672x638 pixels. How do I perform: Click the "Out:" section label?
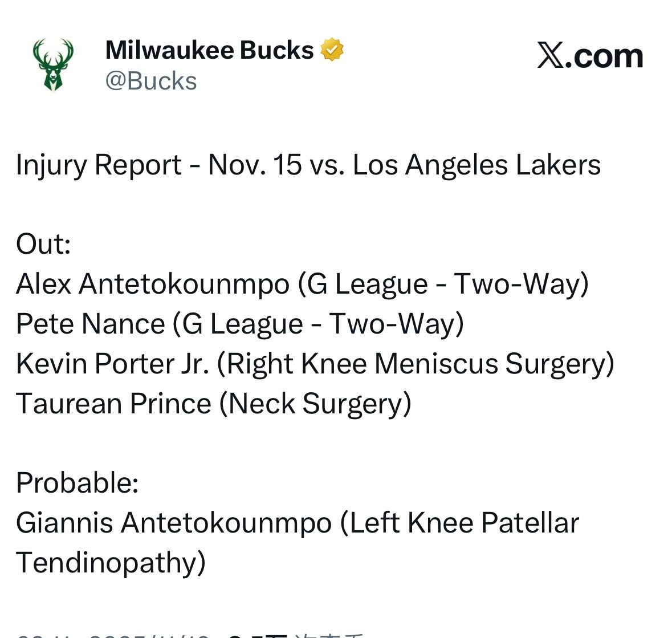click(x=43, y=244)
